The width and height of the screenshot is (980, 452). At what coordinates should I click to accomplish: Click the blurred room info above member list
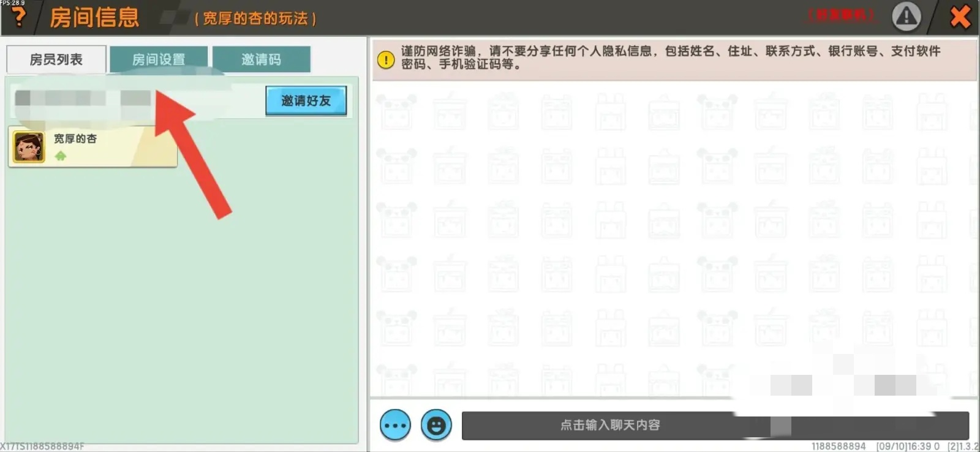click(83, 99)
